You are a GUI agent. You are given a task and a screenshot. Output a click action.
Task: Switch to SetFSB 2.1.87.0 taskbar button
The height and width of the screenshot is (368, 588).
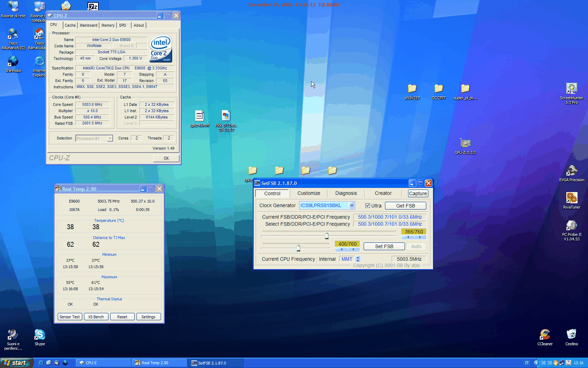(216, 363)
